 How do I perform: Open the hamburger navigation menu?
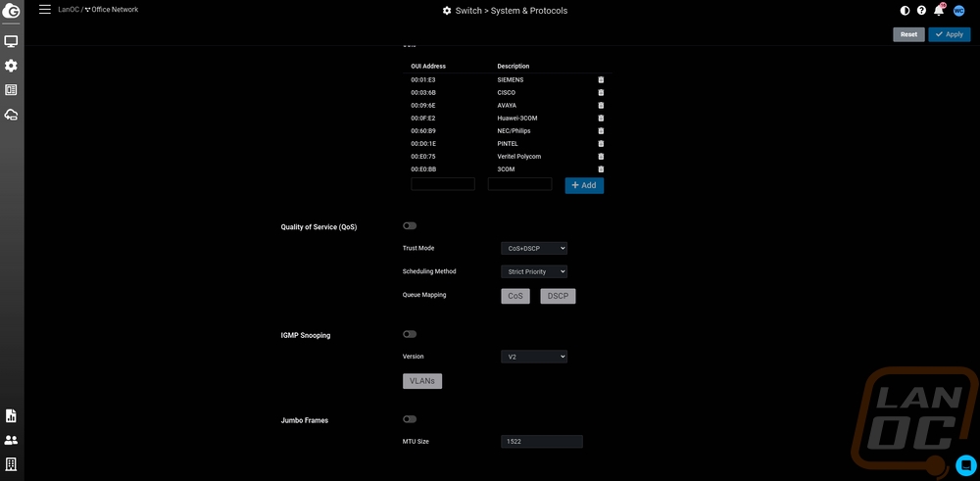pyautogui.click(x=45, y=10)
